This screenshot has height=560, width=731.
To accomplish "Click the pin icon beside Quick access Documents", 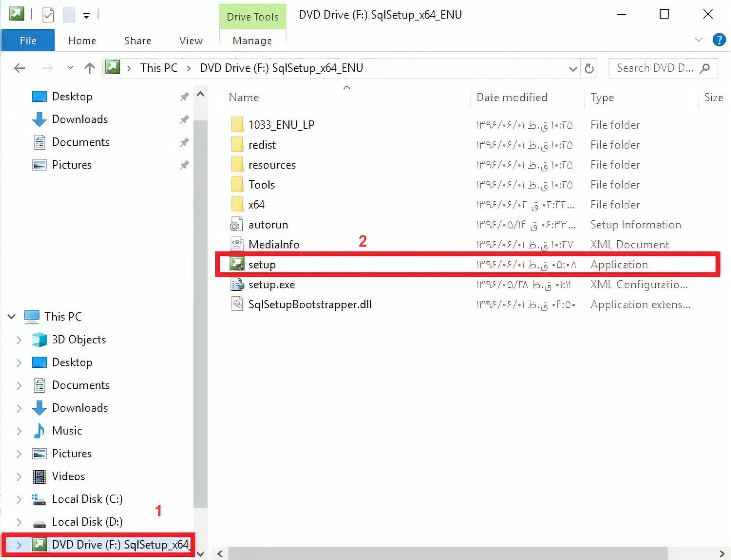I will [184, 142].
